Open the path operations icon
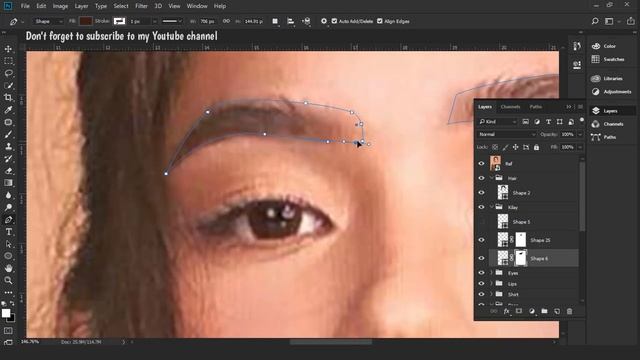This screenshot has width=640, height=360. point(275,21)
